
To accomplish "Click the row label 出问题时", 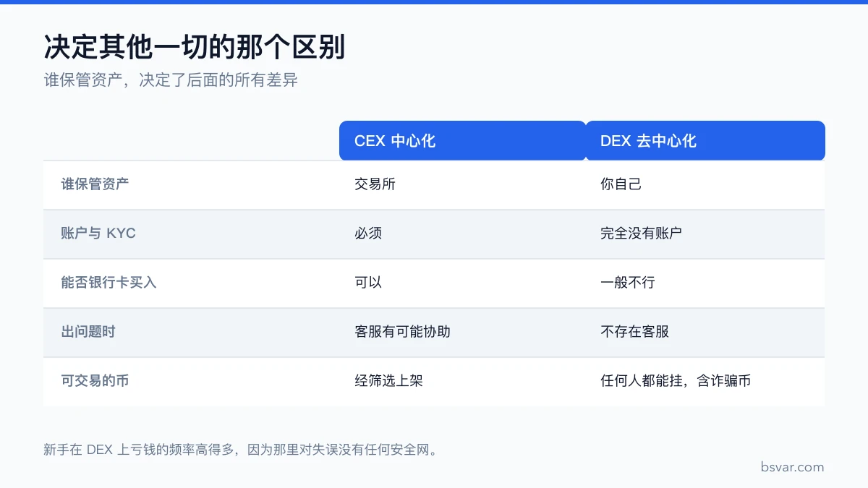I will point(88,332).
